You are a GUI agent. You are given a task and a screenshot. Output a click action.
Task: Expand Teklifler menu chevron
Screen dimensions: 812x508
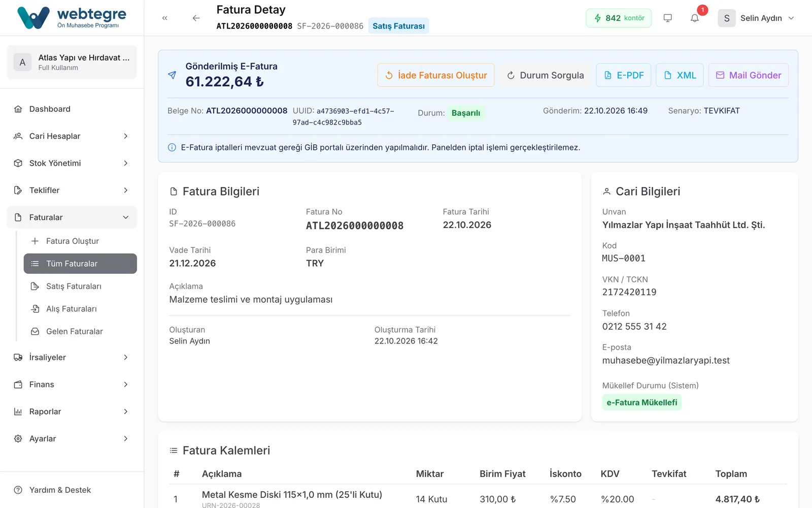pyautogui.click(x=126, y=190)
